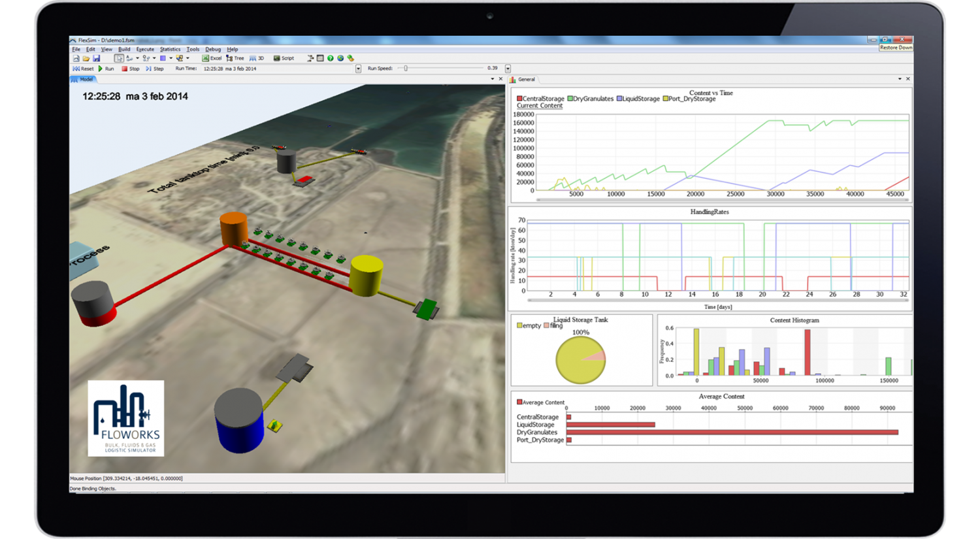Click the Run Time display field
This screenshot has width=980, height=539.
point(231,68)
